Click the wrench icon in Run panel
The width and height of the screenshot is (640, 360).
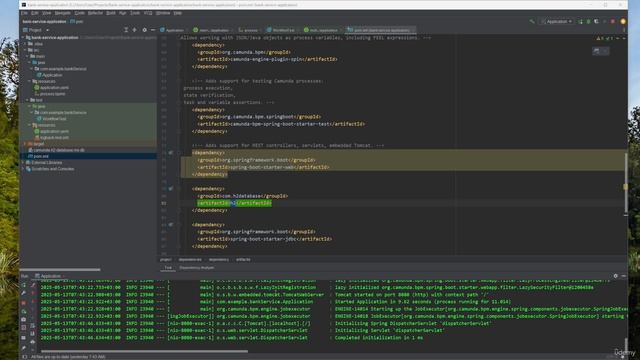[x=24, y=293]
